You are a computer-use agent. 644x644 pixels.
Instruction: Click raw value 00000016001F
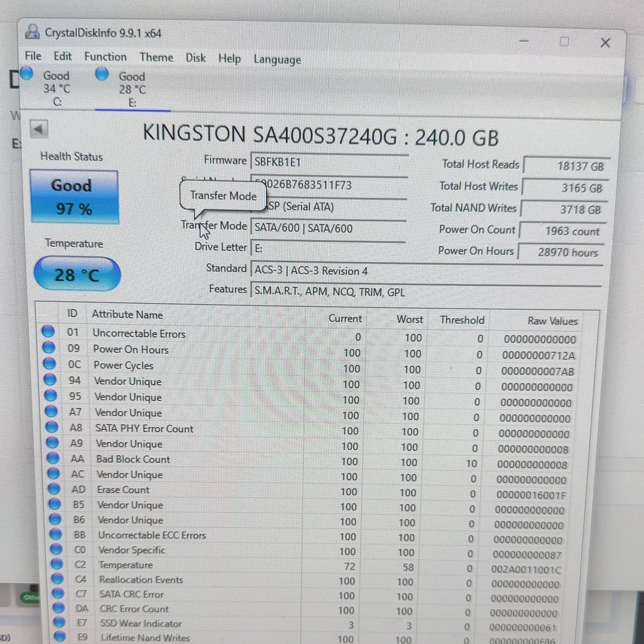click(531, 495)
